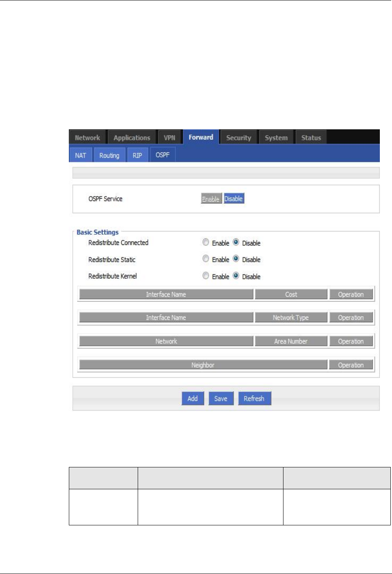Viewport: 392px width, 574px height.
Task: Click the Network column header
Action: [166, 341]
